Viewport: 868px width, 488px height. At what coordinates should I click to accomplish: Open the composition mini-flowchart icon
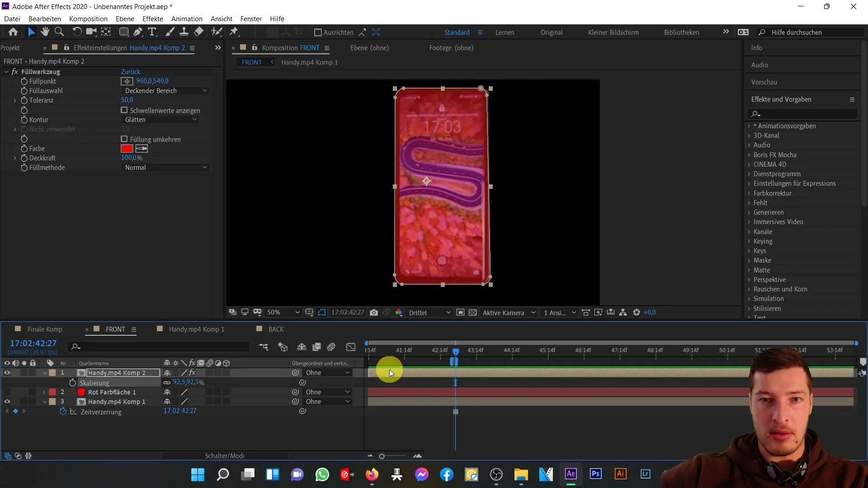[264, 347]
